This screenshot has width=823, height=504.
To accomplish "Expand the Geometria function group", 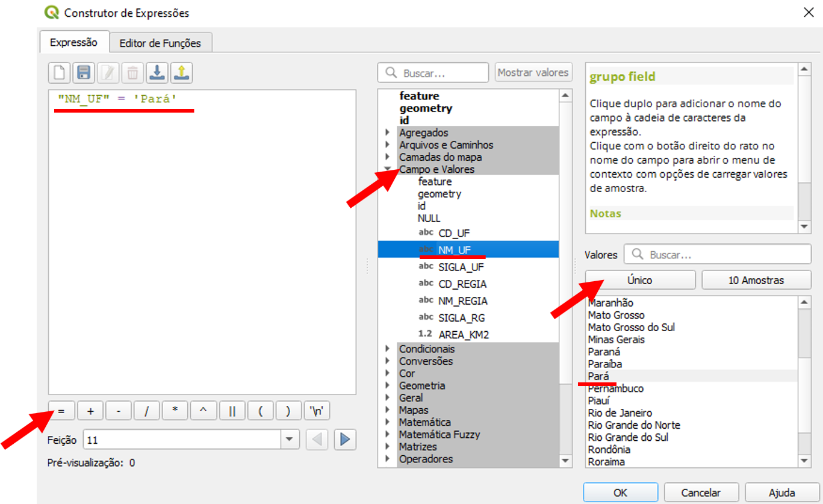I will click(388, 385).
